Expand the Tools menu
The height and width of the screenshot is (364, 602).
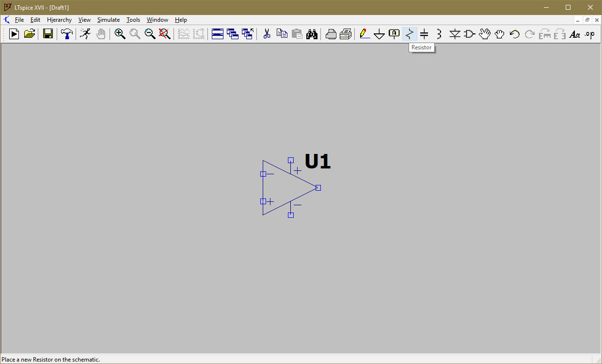133,20
